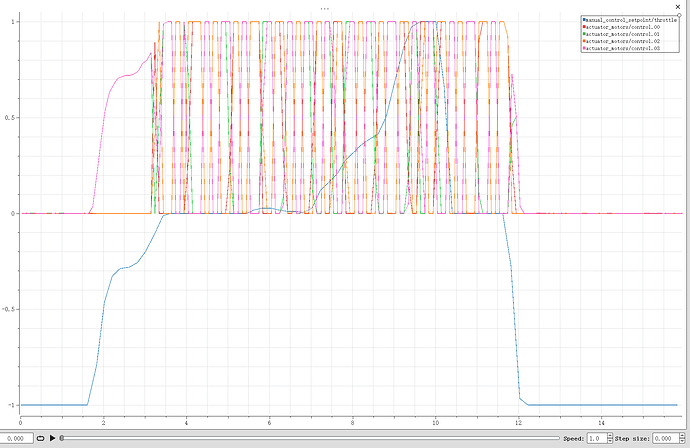Toggle the loop playback icon

(40, 438)
